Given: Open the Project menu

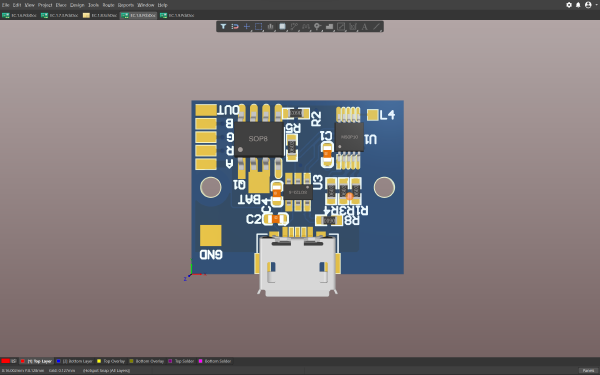Looking at the screenshot, I should coord(45,5).
